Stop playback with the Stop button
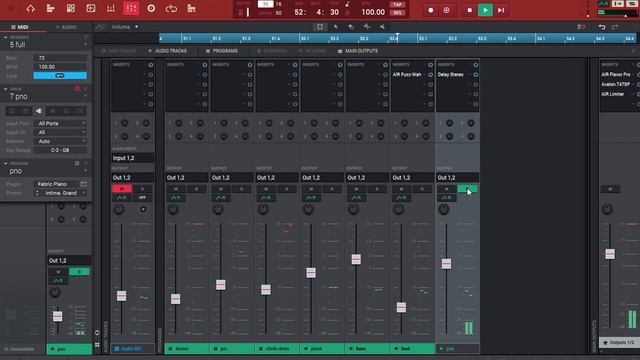The height and width of the screenshot is (360, 640). [469, 10]
